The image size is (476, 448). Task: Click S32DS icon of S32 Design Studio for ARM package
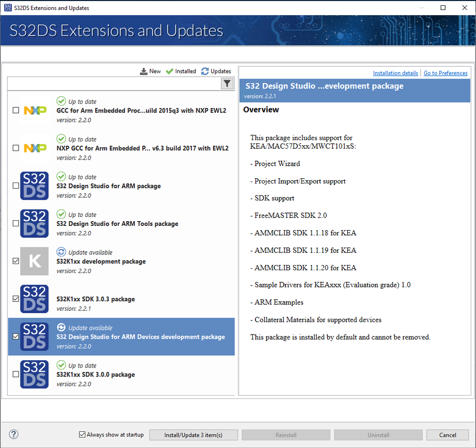[x=34, y=185]
